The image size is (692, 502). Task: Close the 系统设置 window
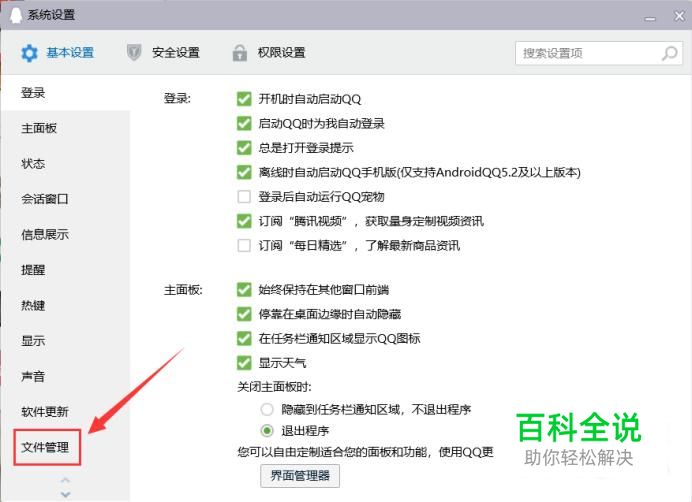point(680,16)
